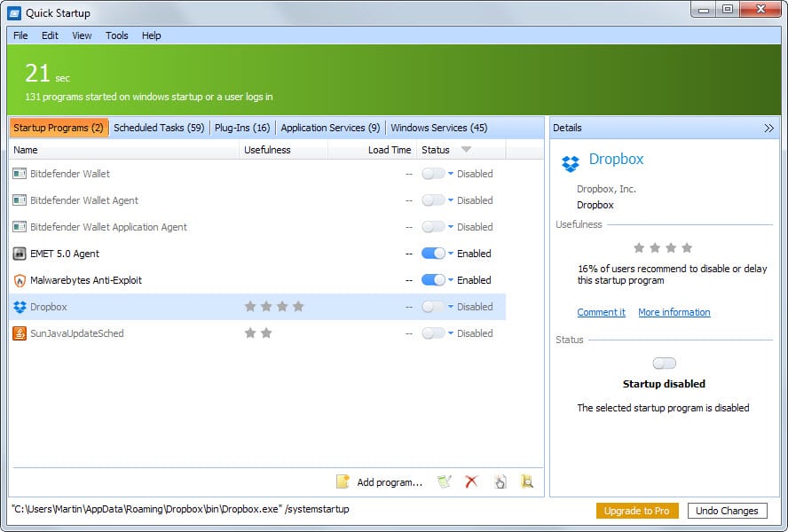
Task: Open status dropdown arrow for EMET 5.0 Agent
Action: 451,254
